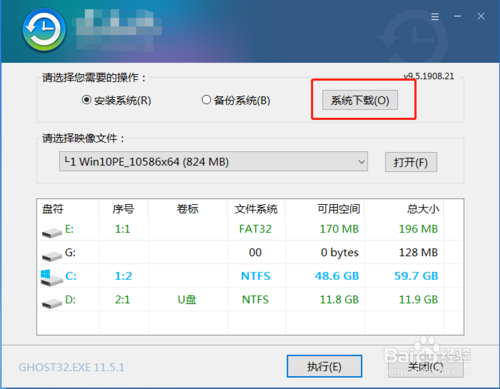Minimize the window using dash icon
The image size is (500, 389).
tap(458, 16)
